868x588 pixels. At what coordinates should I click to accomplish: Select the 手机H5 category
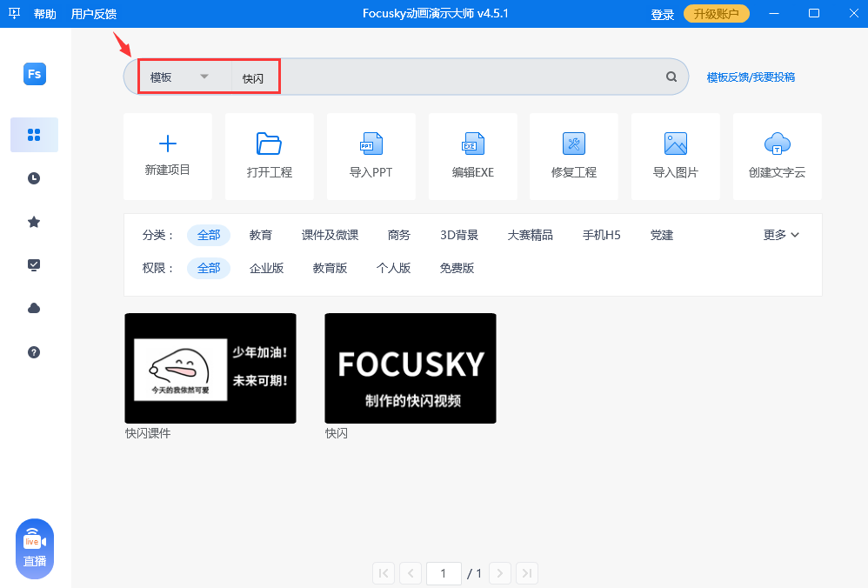pyautogui.click(x=601, y=234)
